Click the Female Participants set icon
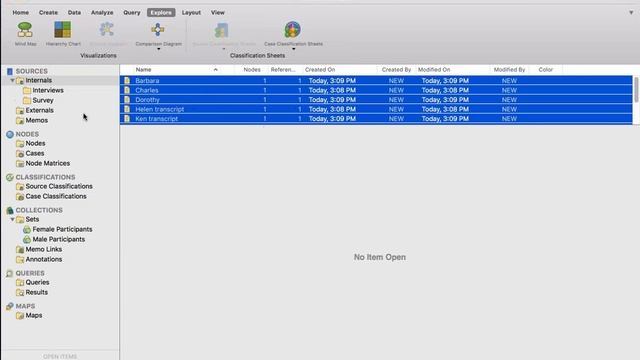 pos(27,229)
